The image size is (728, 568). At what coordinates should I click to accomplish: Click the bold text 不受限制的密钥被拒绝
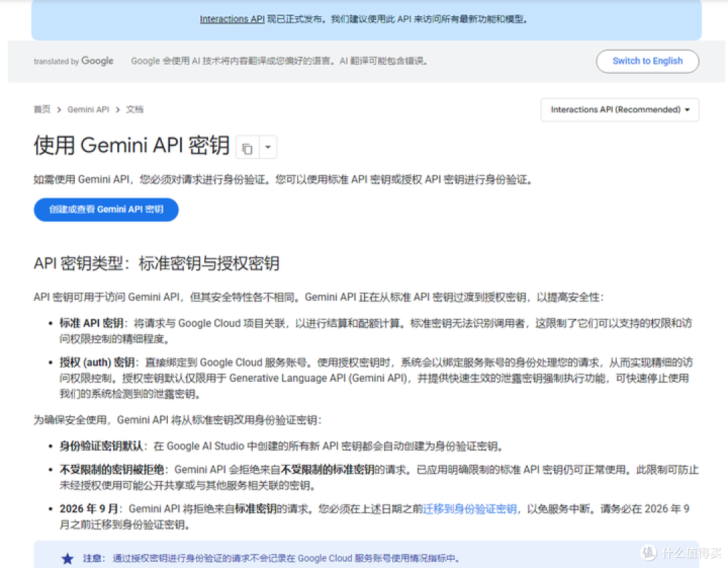point(112,470)
